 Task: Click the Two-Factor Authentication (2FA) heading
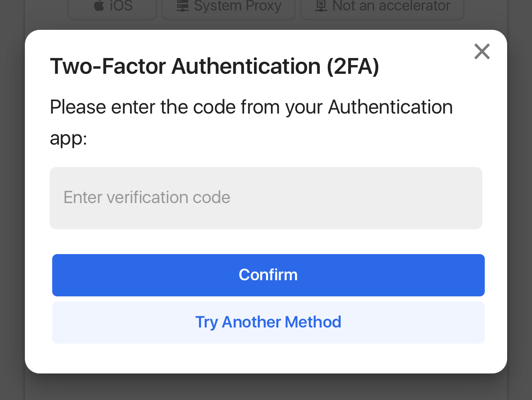pyautogui.click(x=214, y=66)
